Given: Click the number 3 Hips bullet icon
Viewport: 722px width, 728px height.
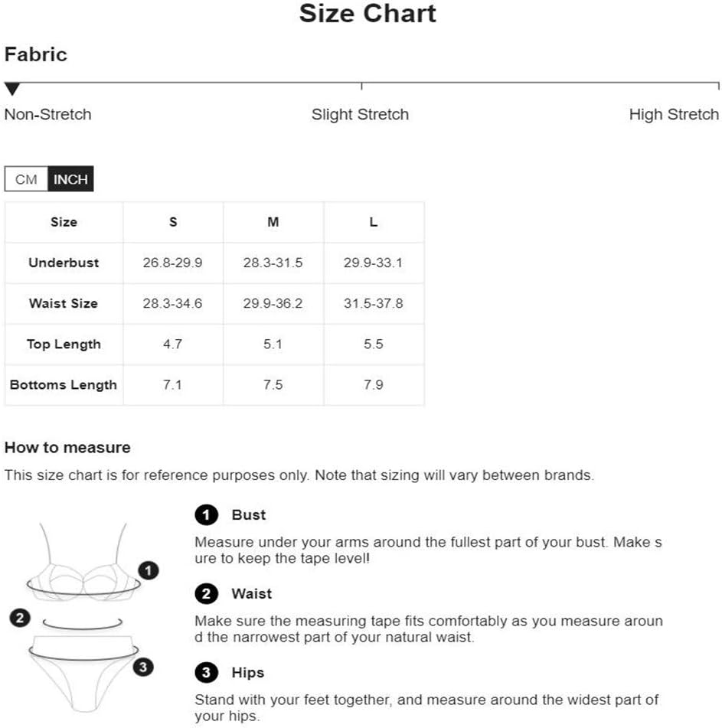Looking at the screenshot, I should click(206, 673).
